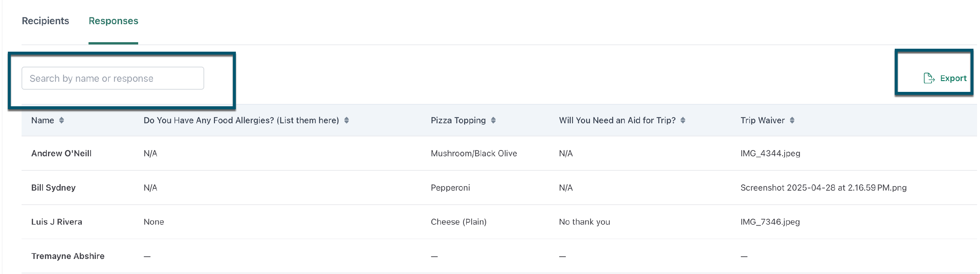
Task: Open IMG_4344.jpeg waiver file
Action: pyautogui.click(x=770, y=153)
